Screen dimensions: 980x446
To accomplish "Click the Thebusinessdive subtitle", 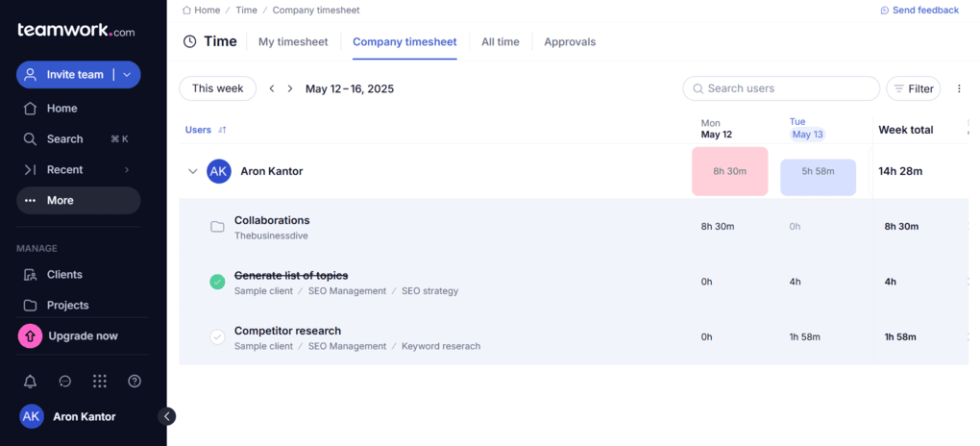I will [x=271, y=235].
